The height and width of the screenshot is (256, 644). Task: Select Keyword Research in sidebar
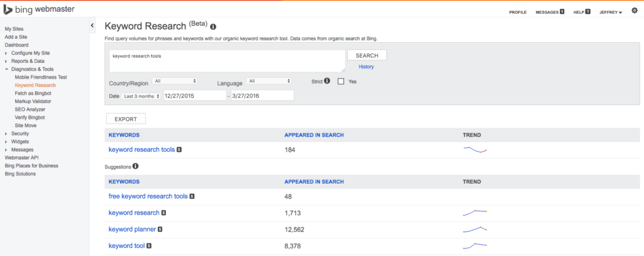35,85
